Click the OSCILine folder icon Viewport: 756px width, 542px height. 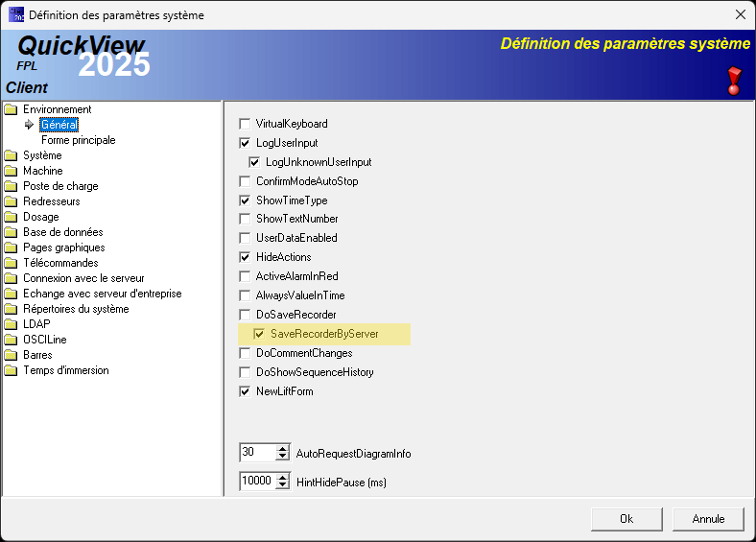11,340
